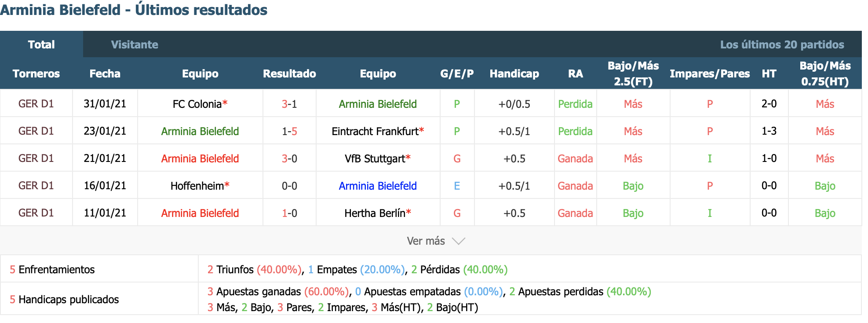Open Los últimos 20 partidos selector
This screenshot has width=868, height=323.
[x=782, y=44]
